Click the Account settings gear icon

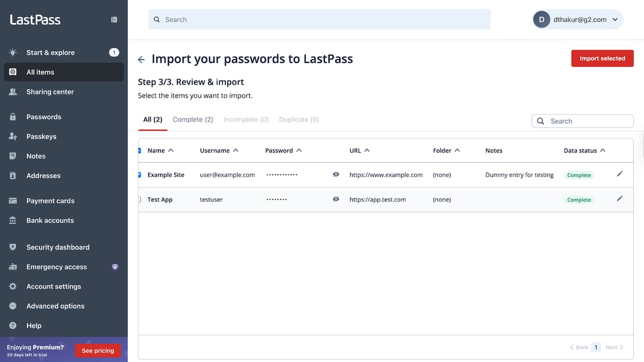point(13,286)
